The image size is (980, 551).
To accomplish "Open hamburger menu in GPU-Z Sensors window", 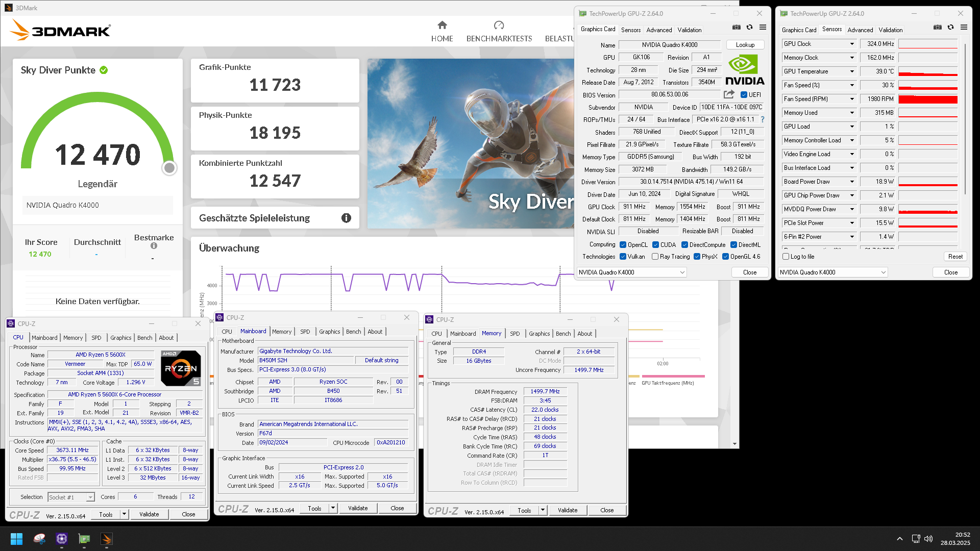I will point(964,28).
